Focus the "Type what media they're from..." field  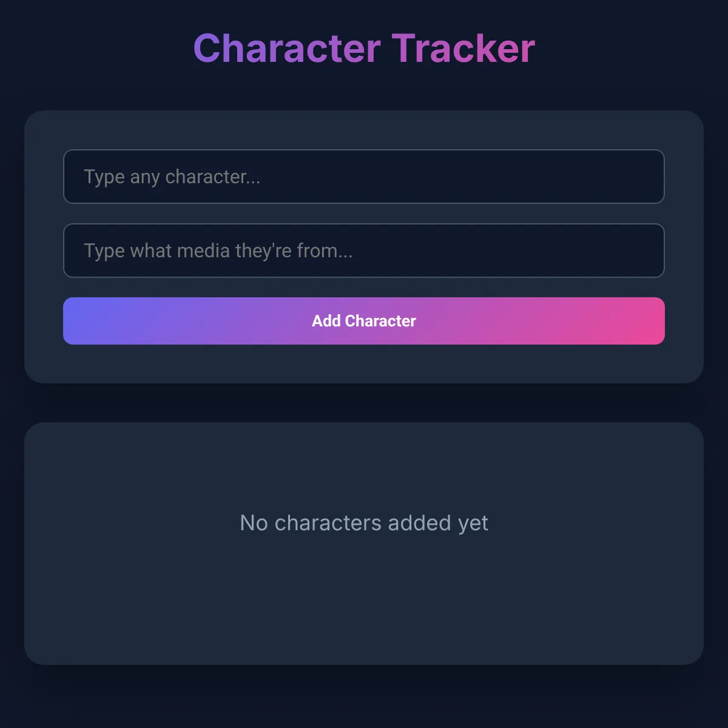click(364, 251)
